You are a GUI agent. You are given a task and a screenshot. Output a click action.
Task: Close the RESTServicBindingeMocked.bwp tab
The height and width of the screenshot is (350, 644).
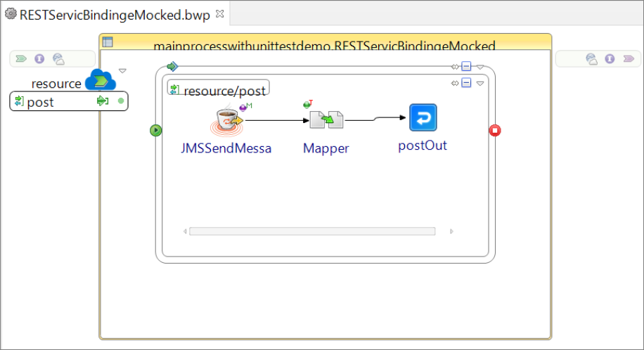click(x=220, y=13)
